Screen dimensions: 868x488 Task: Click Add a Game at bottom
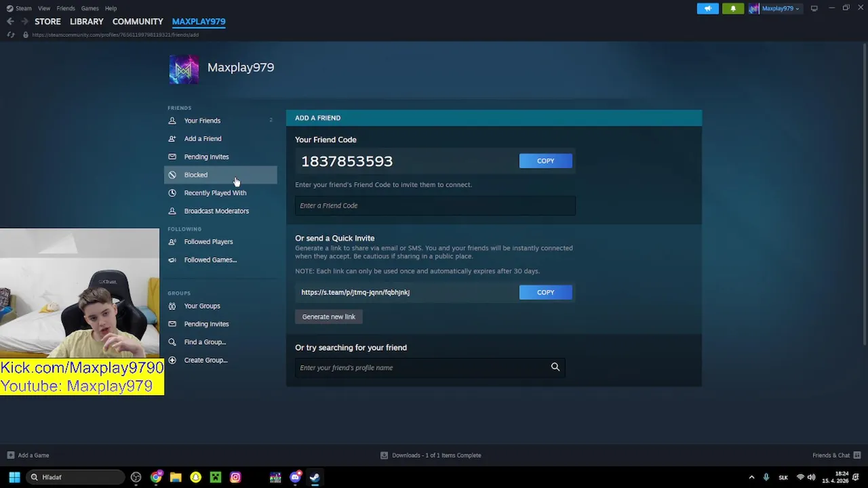(28, 455)
